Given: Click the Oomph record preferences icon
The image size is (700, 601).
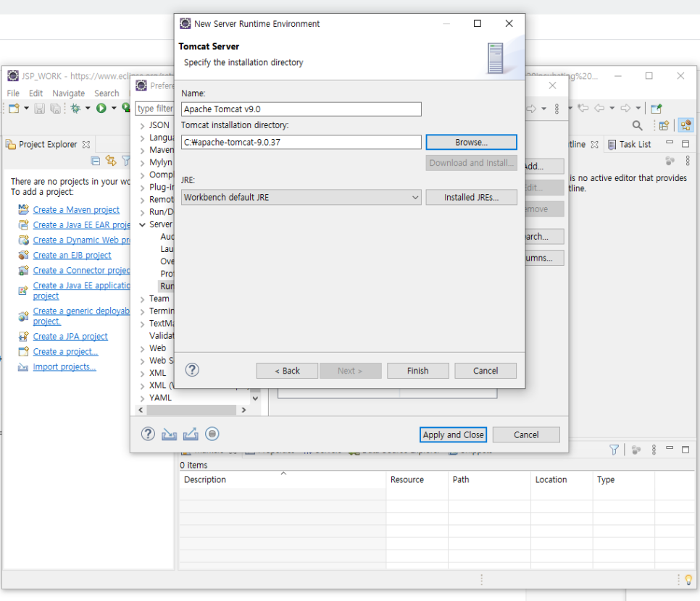Looking at the screenshot, I should point(212,434).
